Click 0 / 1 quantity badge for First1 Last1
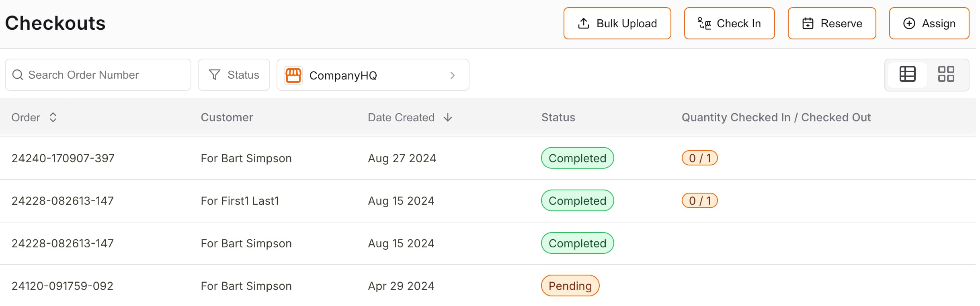 tap(699, 201)
